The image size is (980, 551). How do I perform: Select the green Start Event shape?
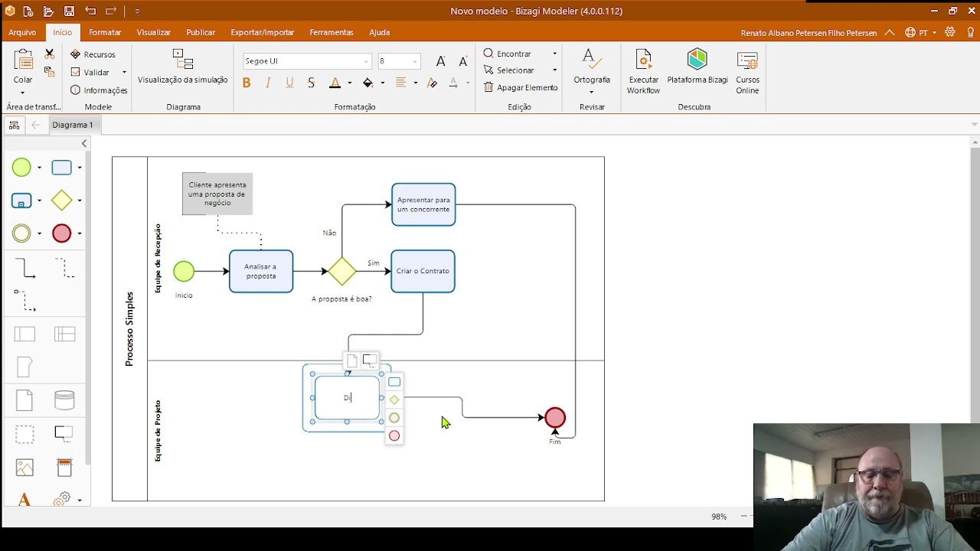tap(21, 168)
